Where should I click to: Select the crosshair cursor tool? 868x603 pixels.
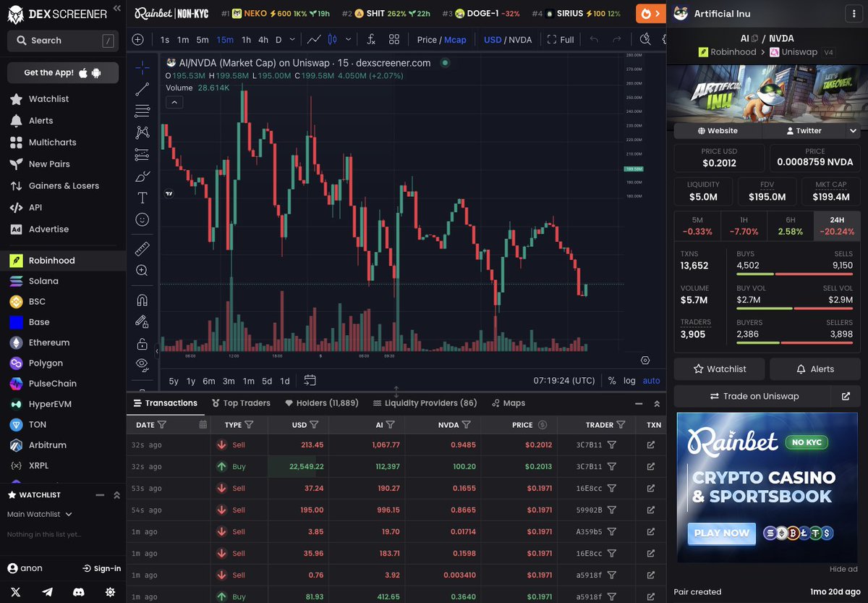(142, 67)
